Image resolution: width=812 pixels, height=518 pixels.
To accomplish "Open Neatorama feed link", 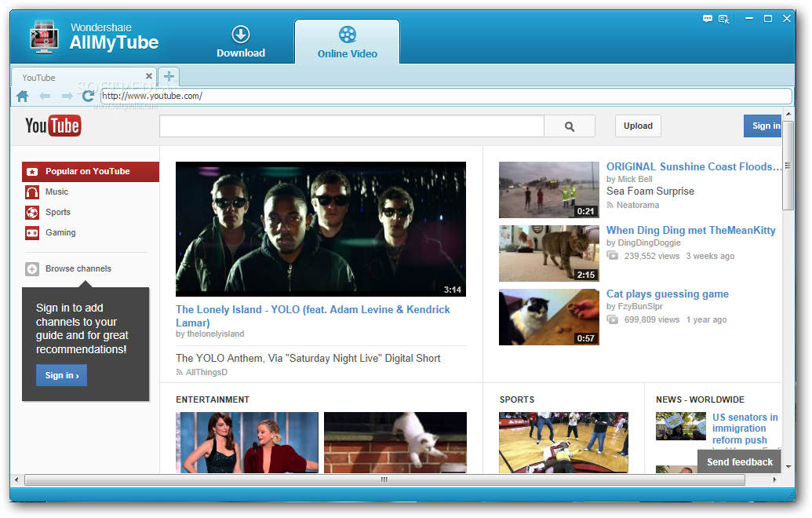I will coord(638,205).
